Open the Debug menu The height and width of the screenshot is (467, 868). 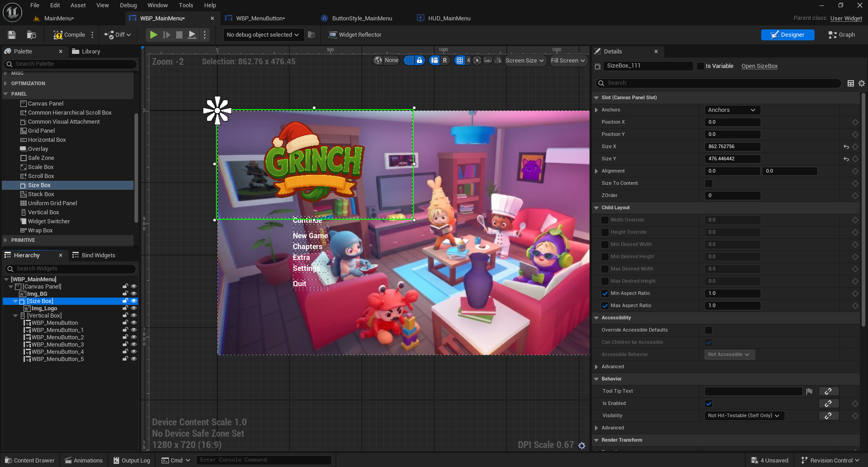128,5
